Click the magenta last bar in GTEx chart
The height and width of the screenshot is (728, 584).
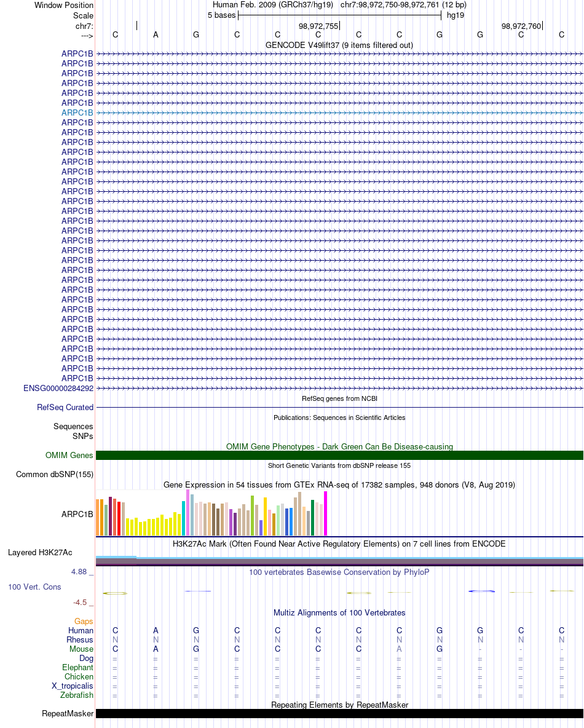(x=325, y=513)
